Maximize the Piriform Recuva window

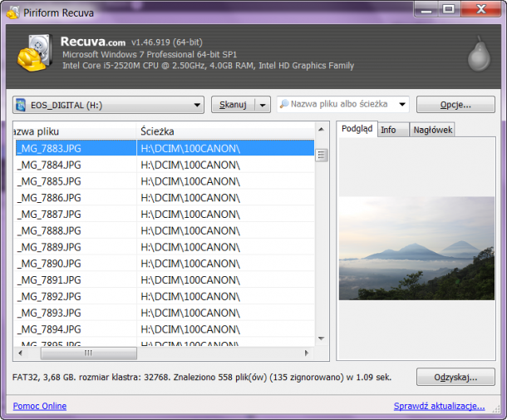pos(449,9)
